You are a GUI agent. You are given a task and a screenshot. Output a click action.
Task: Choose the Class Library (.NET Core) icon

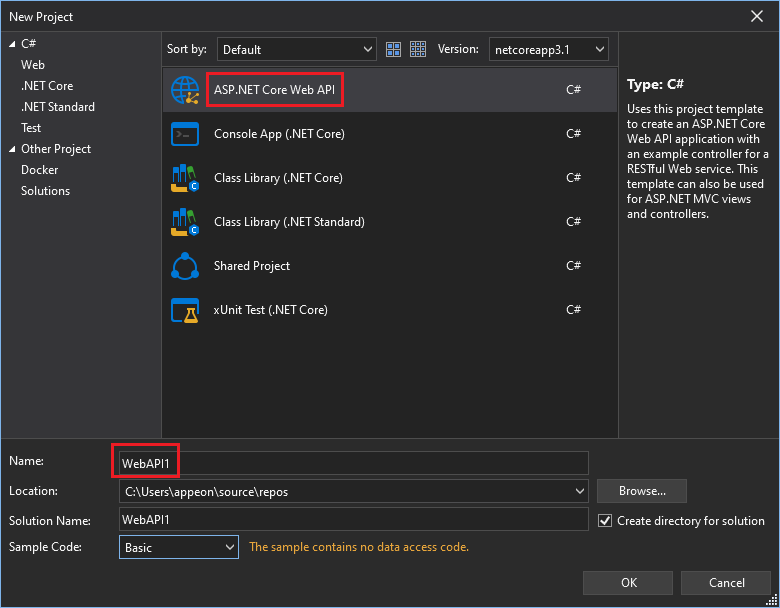click(x=186, y=178)
